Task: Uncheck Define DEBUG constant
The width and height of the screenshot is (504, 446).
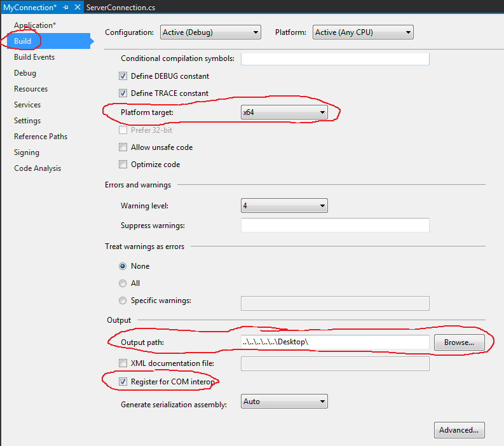Action: (x=123, y=76)
